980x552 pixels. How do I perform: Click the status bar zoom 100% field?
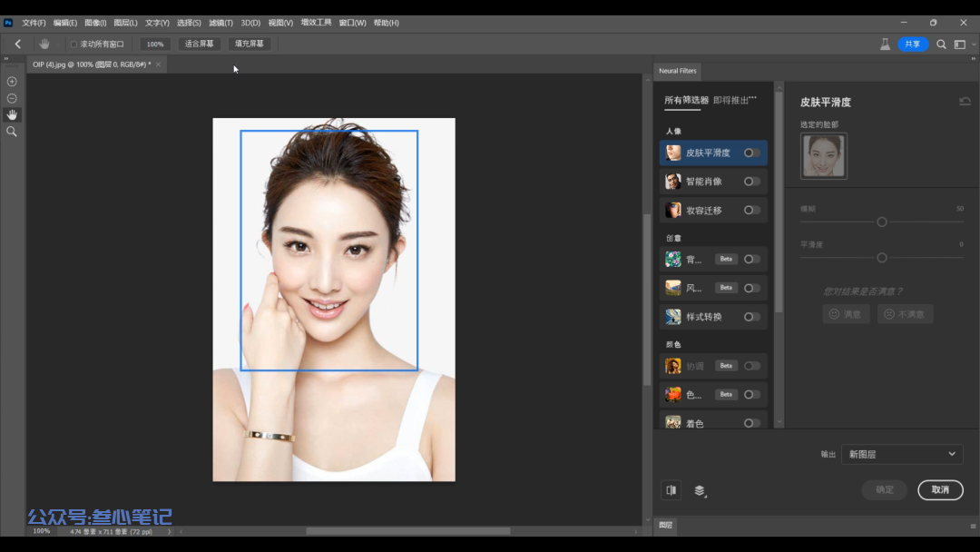41,531
